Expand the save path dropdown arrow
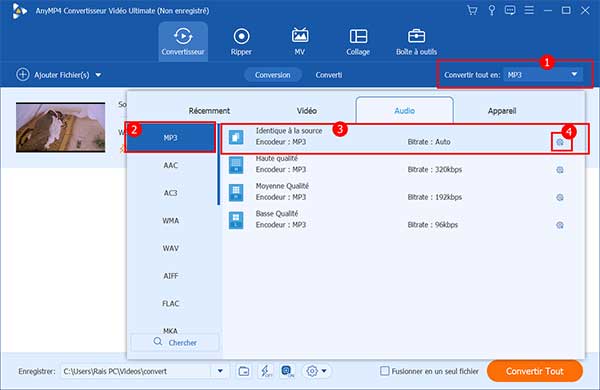Image resolution: width=600 pixels, height=390 pixels. 220,371
